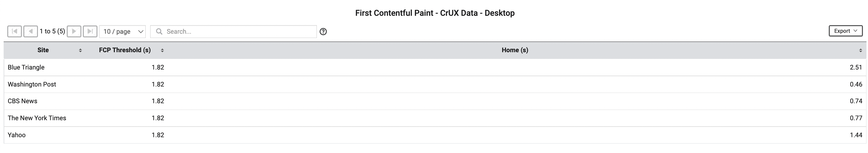
Task: Click the Site column header
Action: (x=43, y=50)
